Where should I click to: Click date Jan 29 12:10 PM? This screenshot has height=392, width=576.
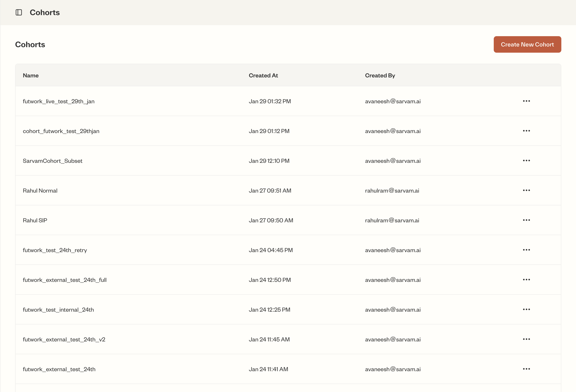pyautogui.click(x=269, y=161)
